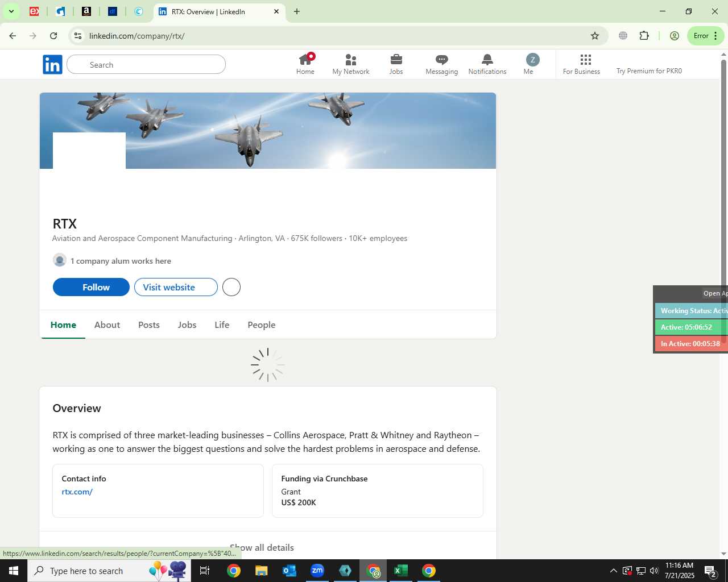Try Premium for PKR0 link
This screenshot has height=582, width=728.
pyautogui.click(x=649, y=71)
